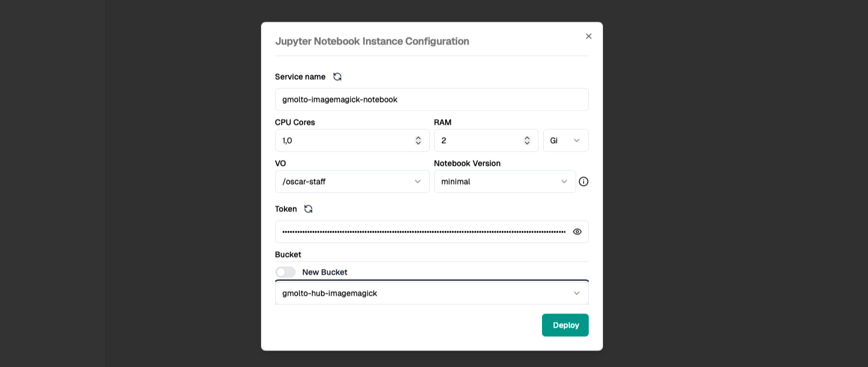The width and height of the screenshot is (868, 367).
Task: Click the CPU Cores down arrow
Action: (x=418, y=143)
